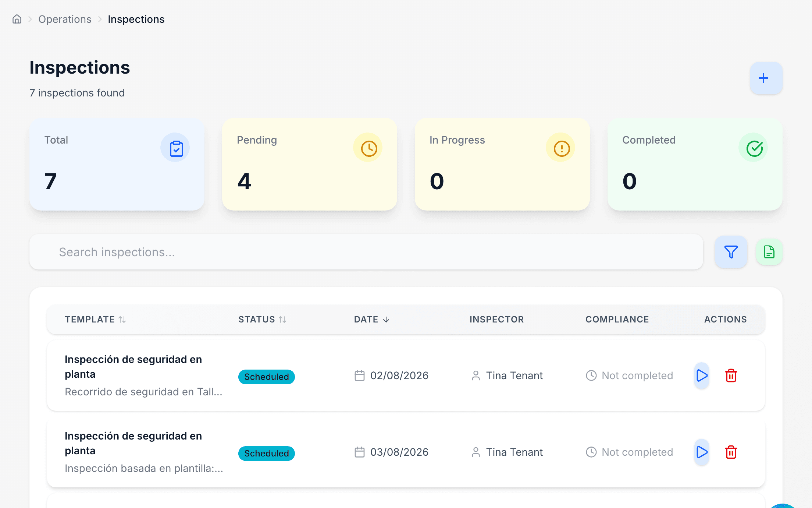Add a new inspection with the plus button
The image size is (812, 508).
(x=766, y=78)
